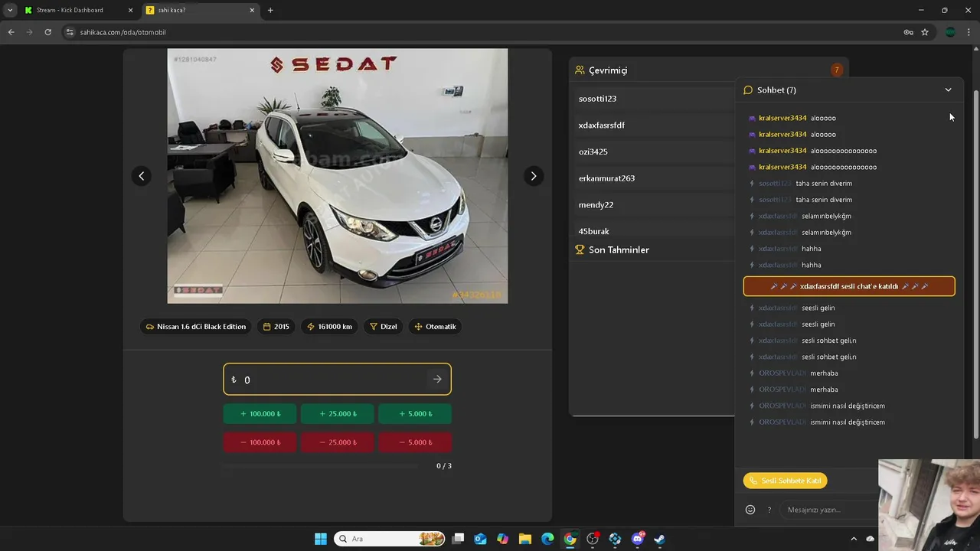Add 100.000 ₺ to the guess
980x551 pixels.
(260, 414)
